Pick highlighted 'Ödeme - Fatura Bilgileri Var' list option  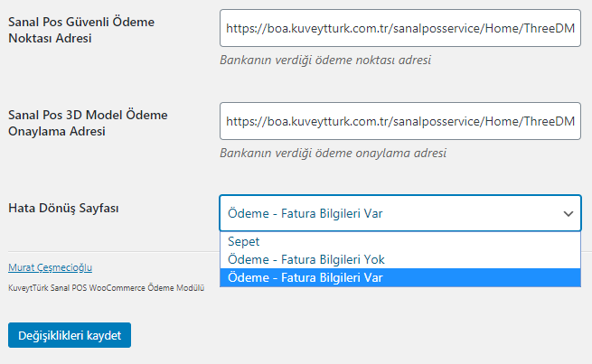400,277
